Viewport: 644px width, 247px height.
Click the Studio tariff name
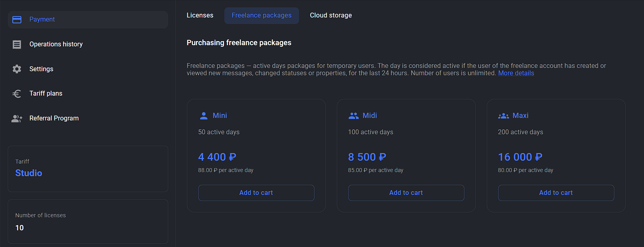(x=28, y=173)
